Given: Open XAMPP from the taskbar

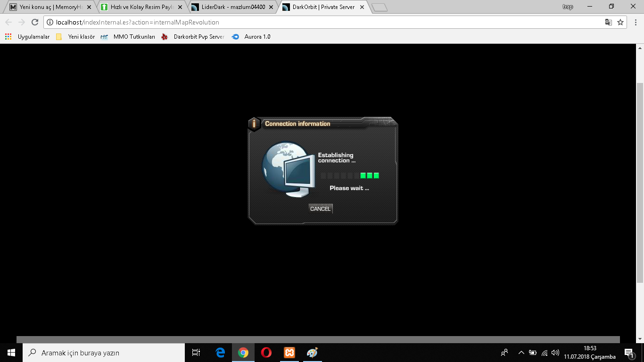Looking at the screenshot, I should pyautogui.click(x=289, y=353).
